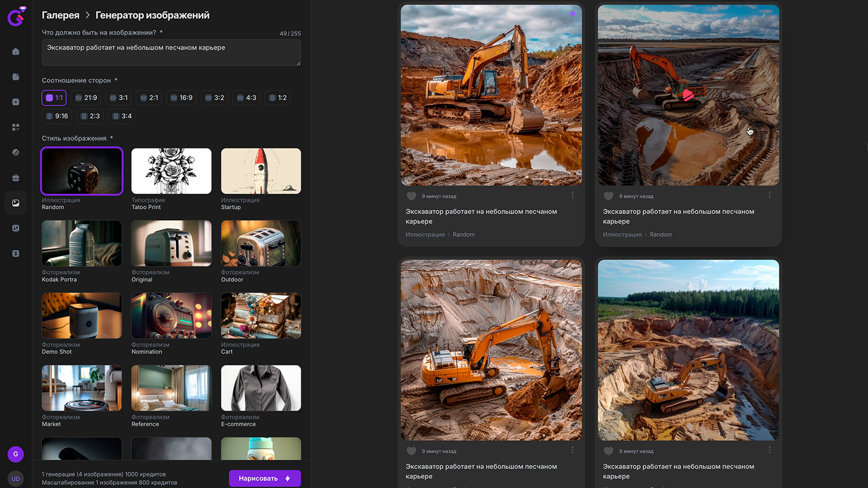
Task: Open the UD user profile badge
Action: pyautogui.click(x=16, y=479)
